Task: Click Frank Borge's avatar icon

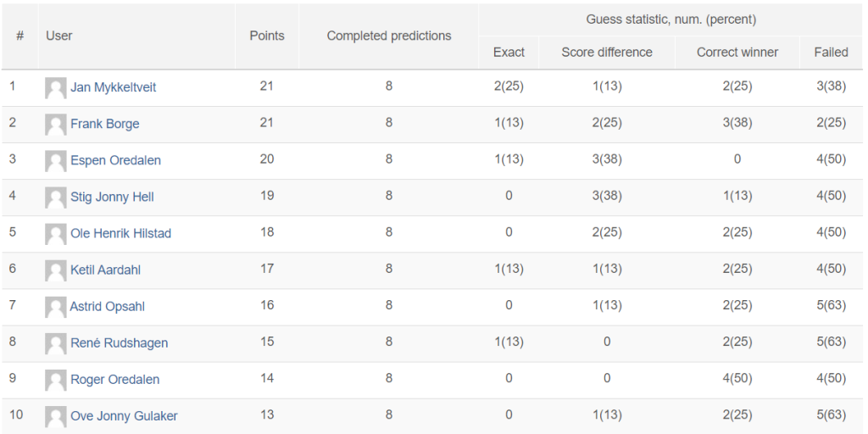Action: click(x=55, y=125)
